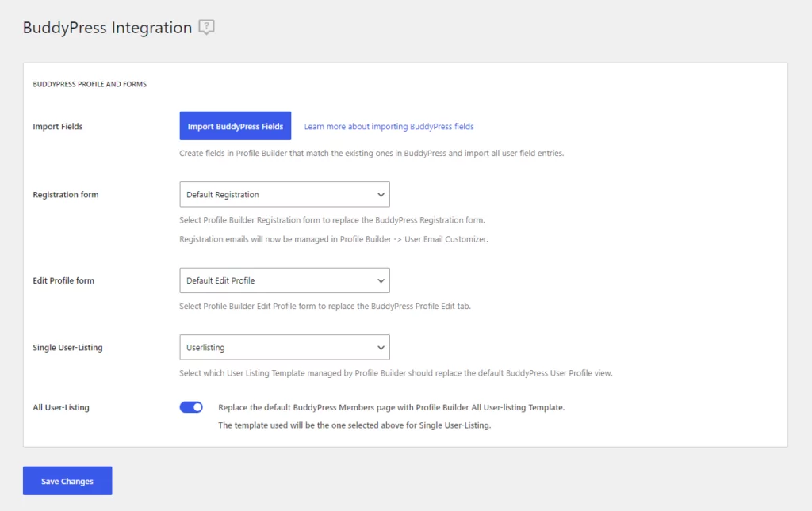Click the Single User-Listing label
This screenshot has height=511, width=812.
[67, 348]
